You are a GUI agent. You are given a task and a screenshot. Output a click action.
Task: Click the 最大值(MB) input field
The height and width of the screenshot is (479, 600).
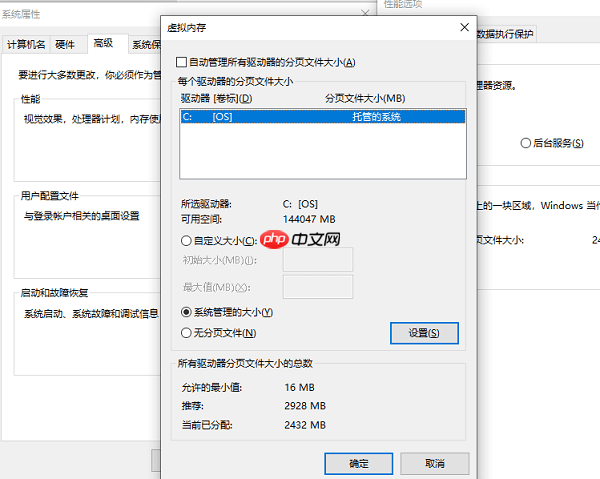click(x=318, y=287)
